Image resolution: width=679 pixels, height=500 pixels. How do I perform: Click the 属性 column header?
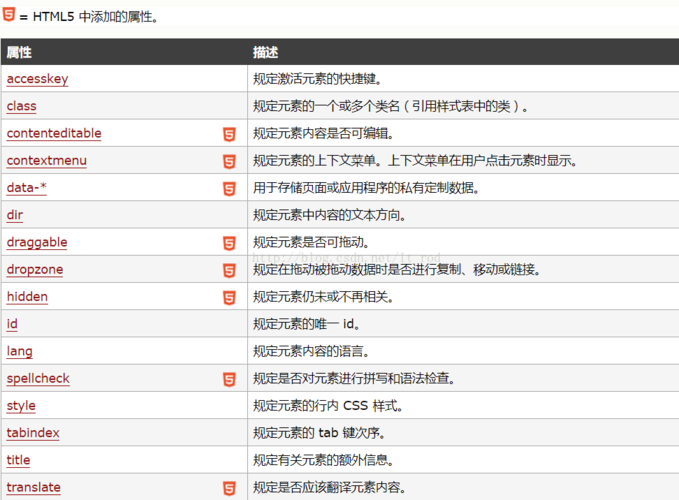coord(19,52)
